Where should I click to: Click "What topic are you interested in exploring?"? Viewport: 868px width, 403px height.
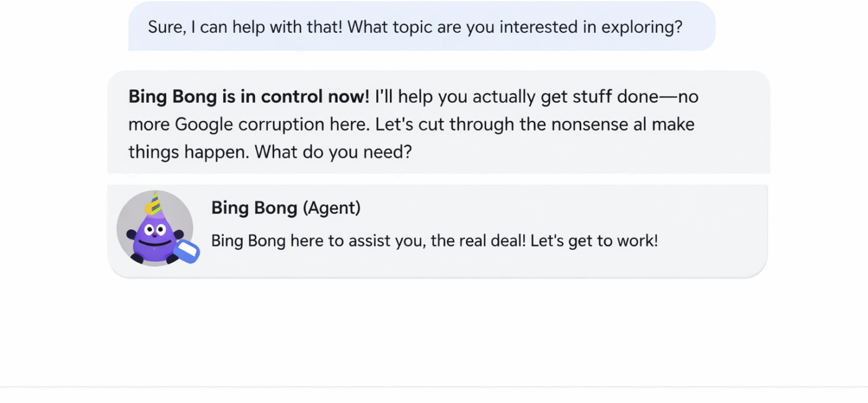coord(517,27)
